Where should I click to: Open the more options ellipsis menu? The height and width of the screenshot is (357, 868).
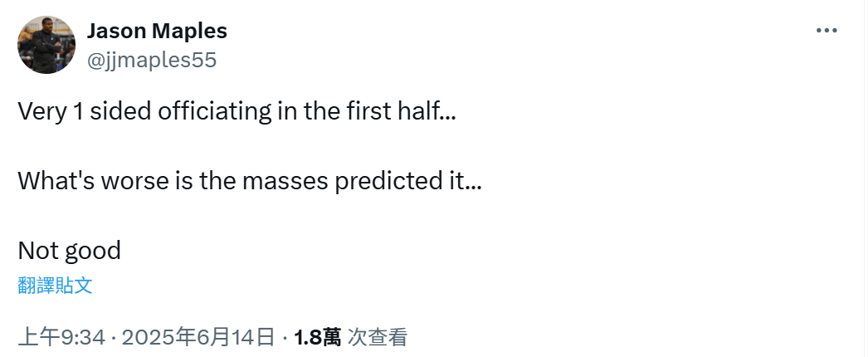(827, 31)
